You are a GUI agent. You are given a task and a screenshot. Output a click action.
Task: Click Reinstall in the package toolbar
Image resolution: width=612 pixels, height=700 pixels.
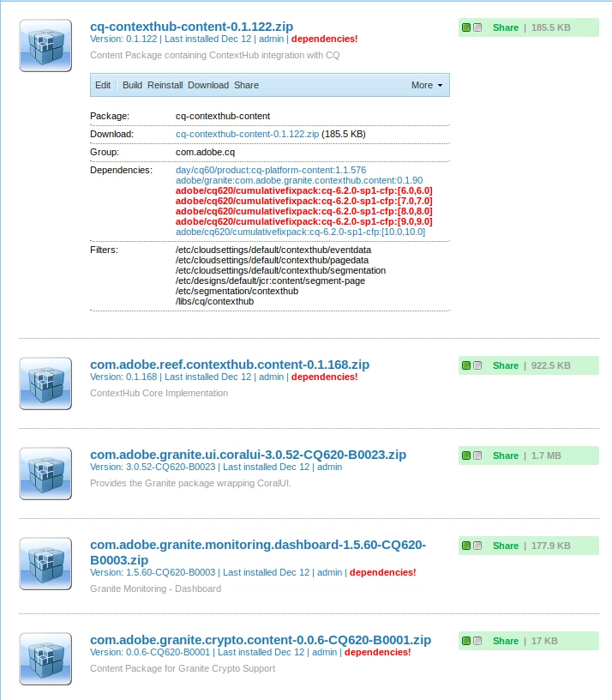[x=165, y=85]
